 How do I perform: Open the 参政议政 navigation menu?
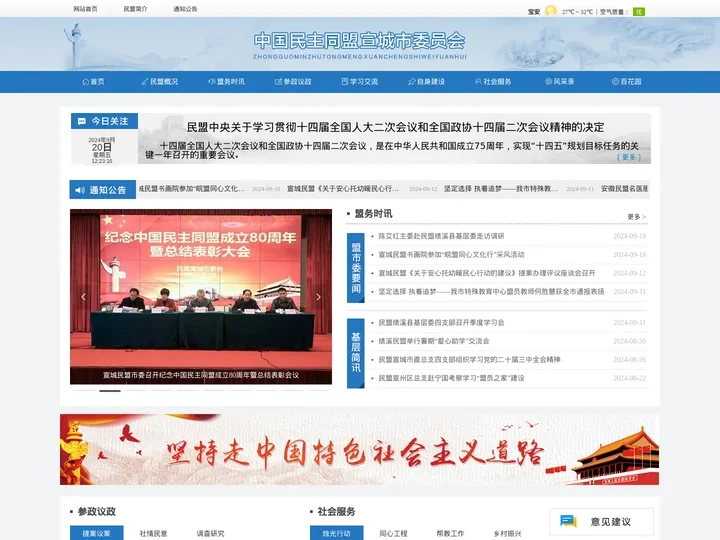[293, 82]
